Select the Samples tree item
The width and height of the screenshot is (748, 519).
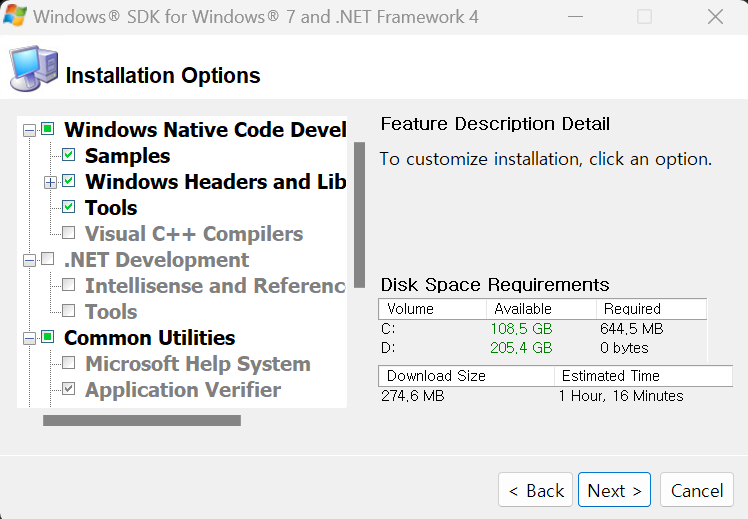127,156
